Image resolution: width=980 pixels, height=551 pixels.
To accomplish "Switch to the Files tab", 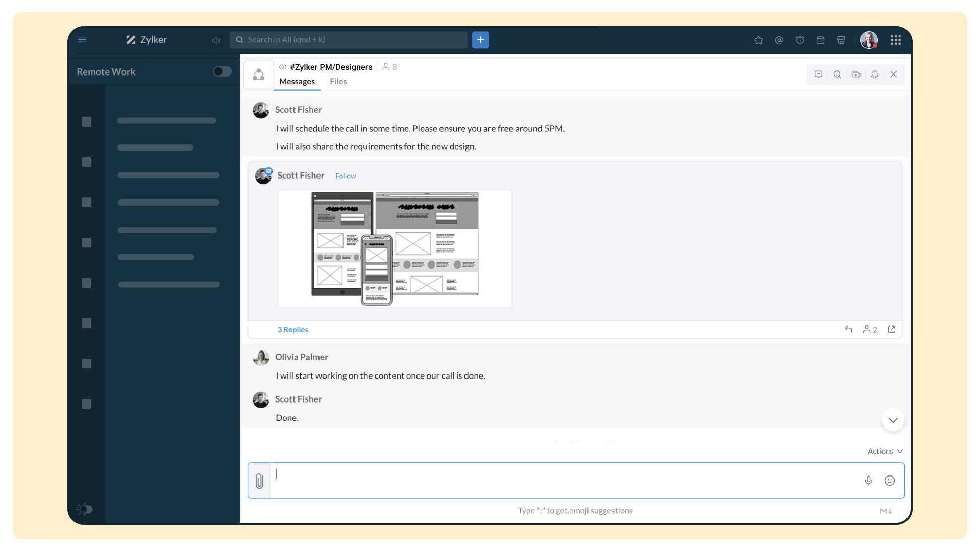I will coord(338,82).
